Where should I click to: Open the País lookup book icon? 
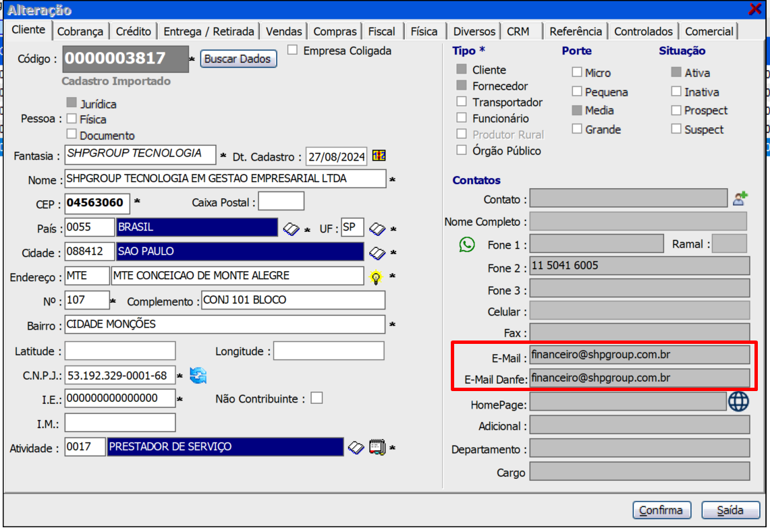tap(291, 229)
